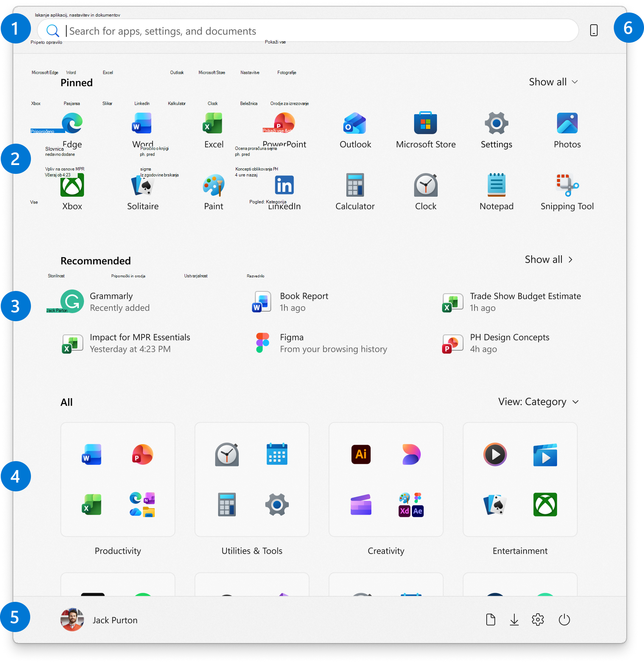The height and width of the screenshot is (663, 644).
Task: Open the Creativity category label
Action: tap(386, 551)
